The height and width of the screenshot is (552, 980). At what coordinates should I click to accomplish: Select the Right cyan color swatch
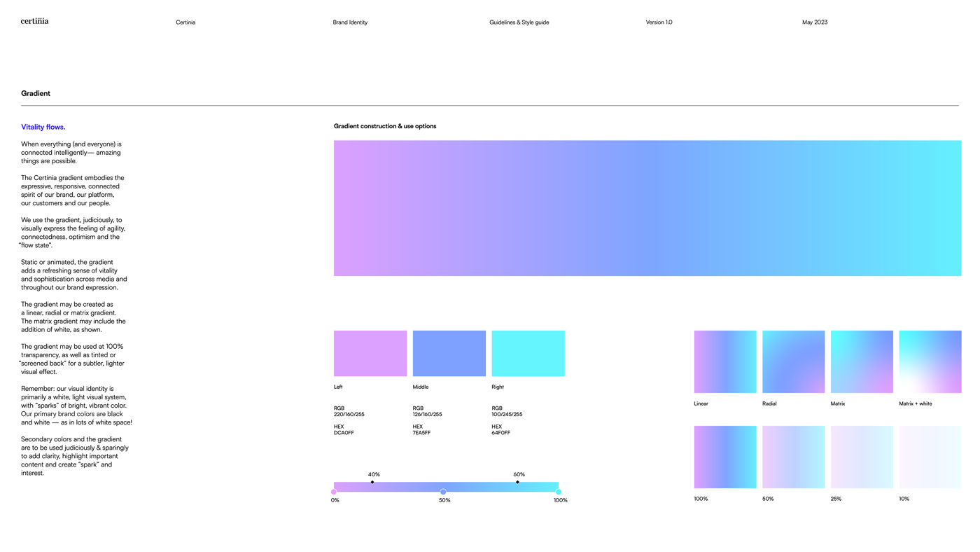coord(528,353)
